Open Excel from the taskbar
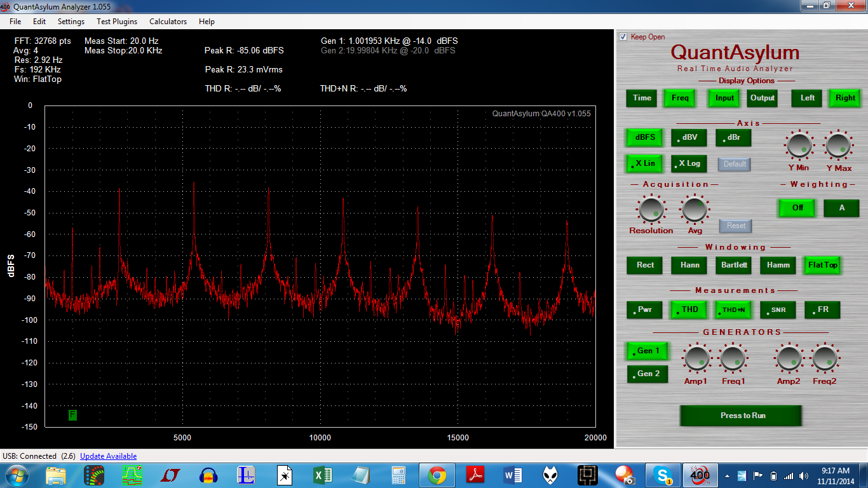This screenshot has width=868, height=488. pyautogui.click(x=323, y=475)
